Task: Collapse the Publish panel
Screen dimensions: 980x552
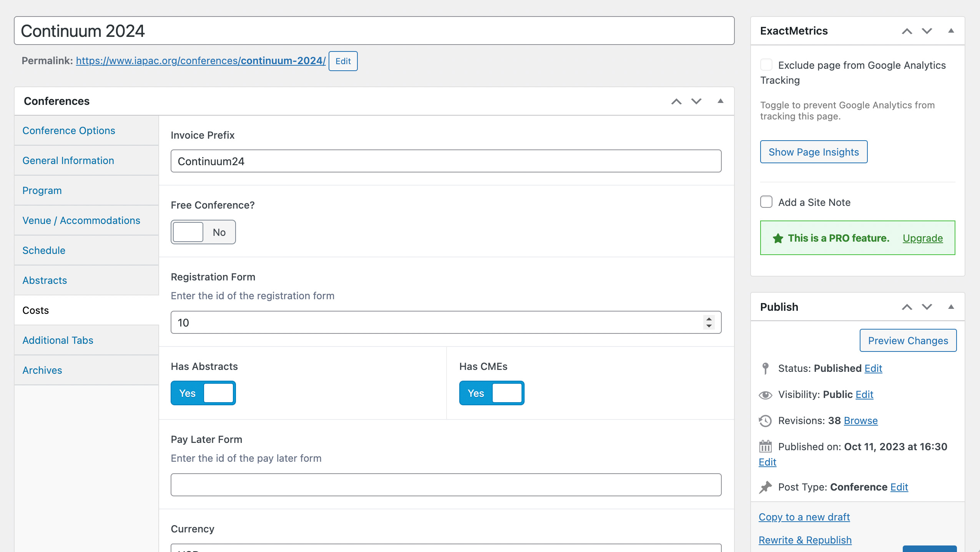Action: tap(951, 307)
